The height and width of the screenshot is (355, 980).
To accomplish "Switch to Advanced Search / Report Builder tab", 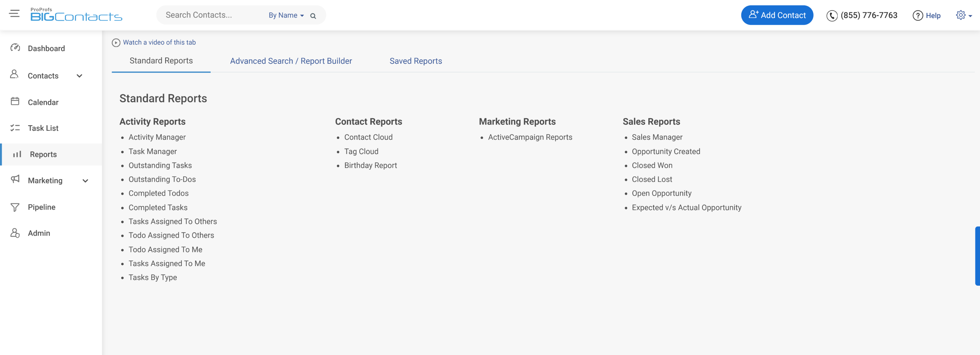I will pyautogui.click(x=291, y=61).
